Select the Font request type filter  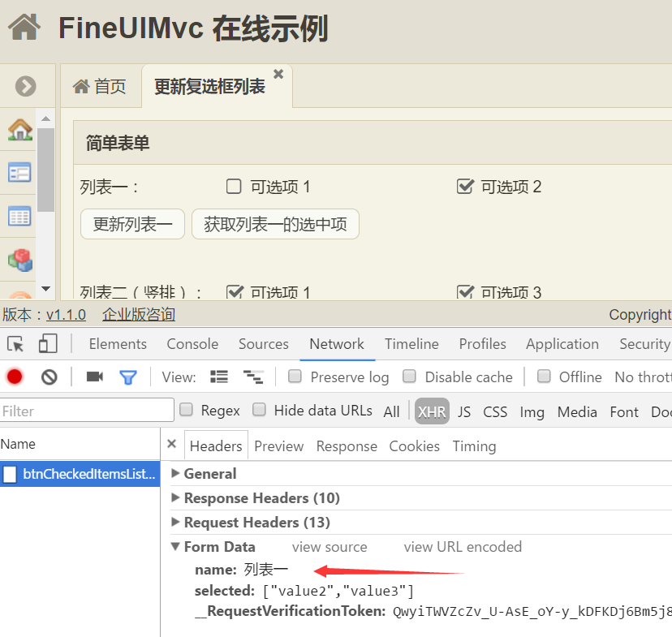624,411
